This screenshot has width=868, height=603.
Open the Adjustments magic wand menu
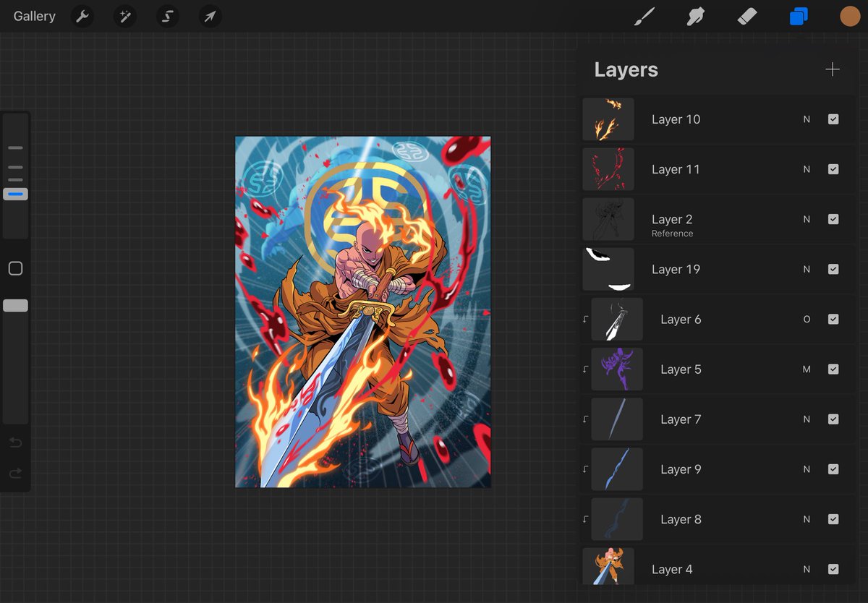pyautogui.click(x=125, y=16)
